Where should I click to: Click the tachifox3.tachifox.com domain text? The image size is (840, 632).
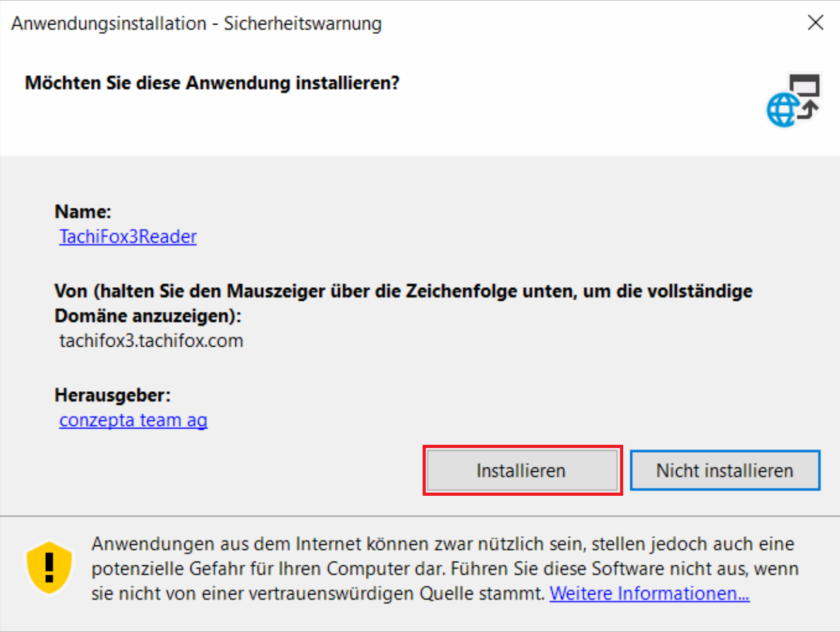pos(151,341)
